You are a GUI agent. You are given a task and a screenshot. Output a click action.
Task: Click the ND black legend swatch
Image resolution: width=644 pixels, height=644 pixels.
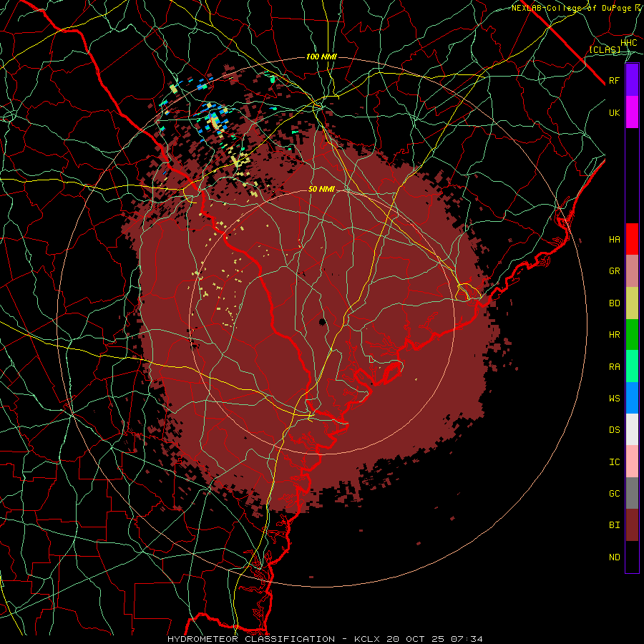632,557
